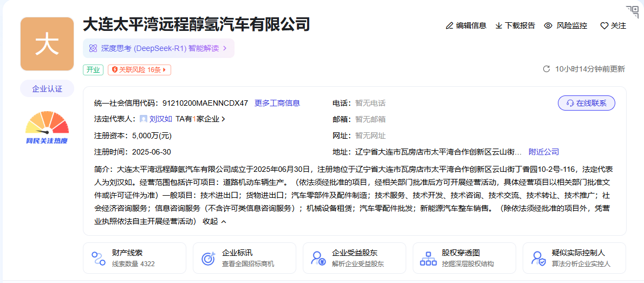Toggle the 关注 heart icon
The height and width of the screenshot is (283, 644).
point(604,25)
